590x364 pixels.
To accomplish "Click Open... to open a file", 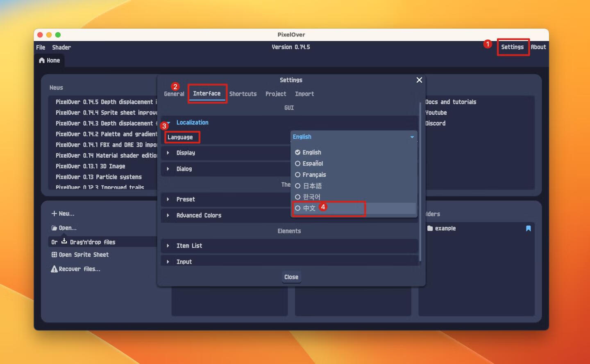I will pos(64,228).
